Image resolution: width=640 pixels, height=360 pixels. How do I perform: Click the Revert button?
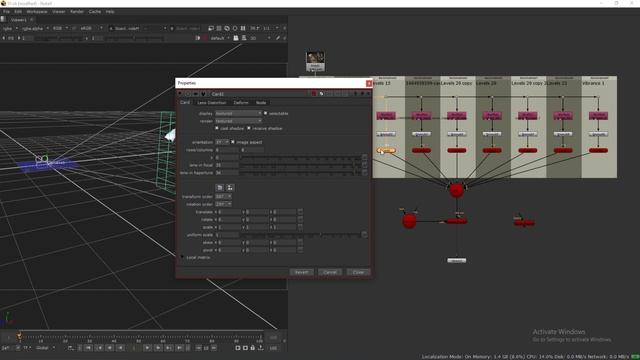tap(302, 272)
